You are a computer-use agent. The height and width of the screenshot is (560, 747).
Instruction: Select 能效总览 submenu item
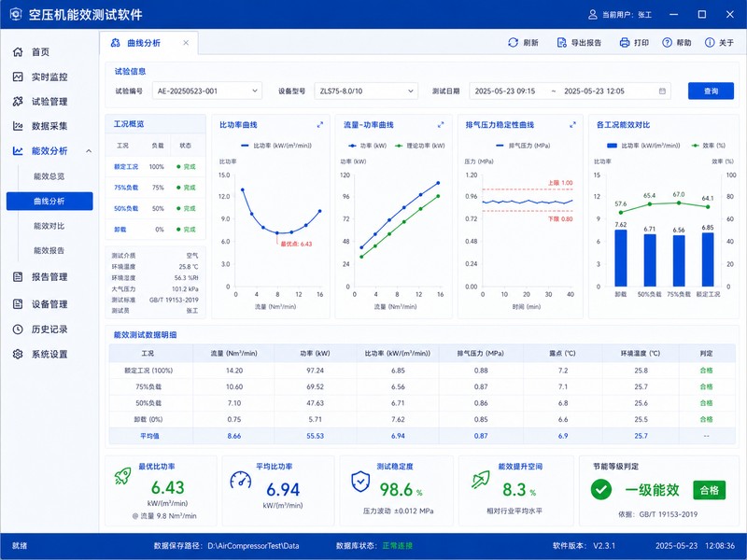click(x=49, y=176)
